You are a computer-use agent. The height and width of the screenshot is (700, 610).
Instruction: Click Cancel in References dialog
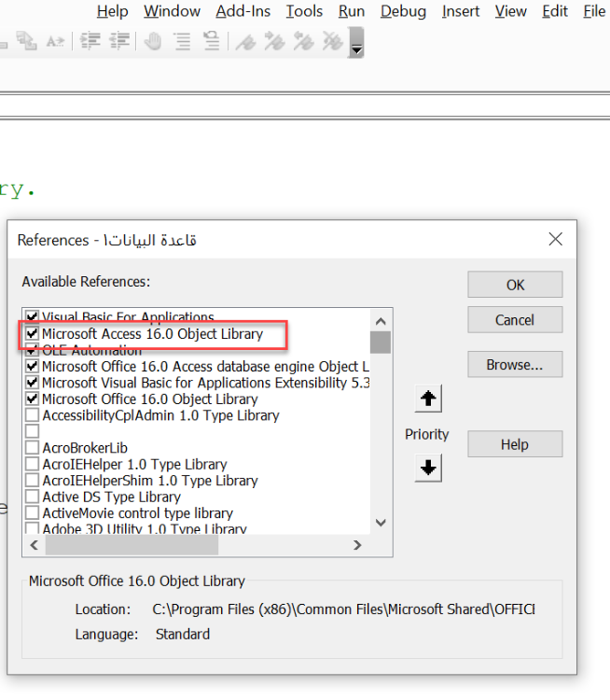coord(515,319)
